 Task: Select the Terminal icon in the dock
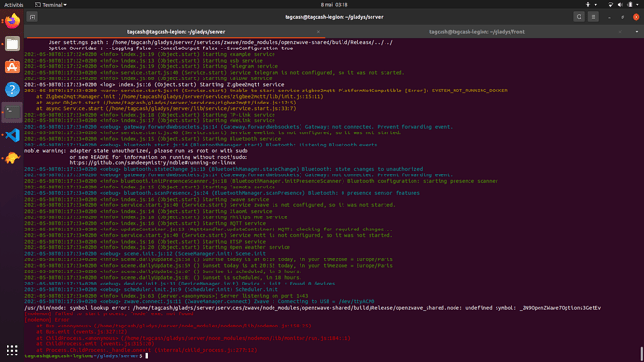pyautogui.click(x=12, y=112)
